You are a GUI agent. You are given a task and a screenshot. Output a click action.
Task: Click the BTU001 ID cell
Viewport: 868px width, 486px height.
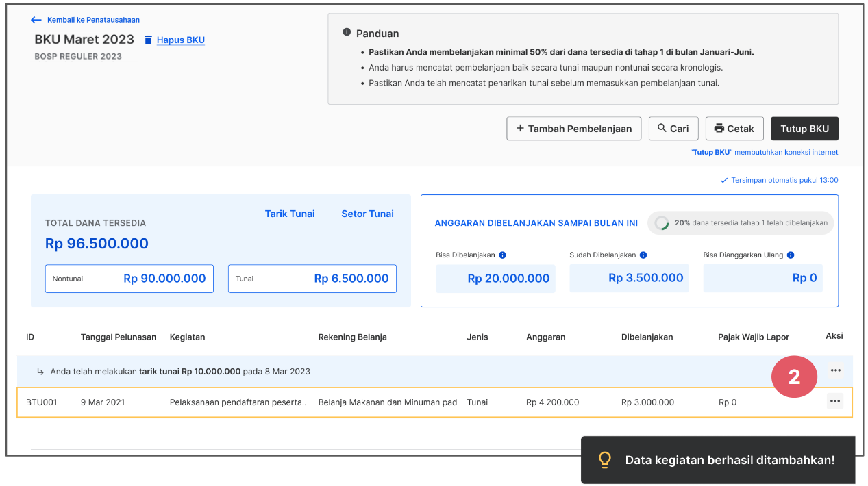(41, 402)
